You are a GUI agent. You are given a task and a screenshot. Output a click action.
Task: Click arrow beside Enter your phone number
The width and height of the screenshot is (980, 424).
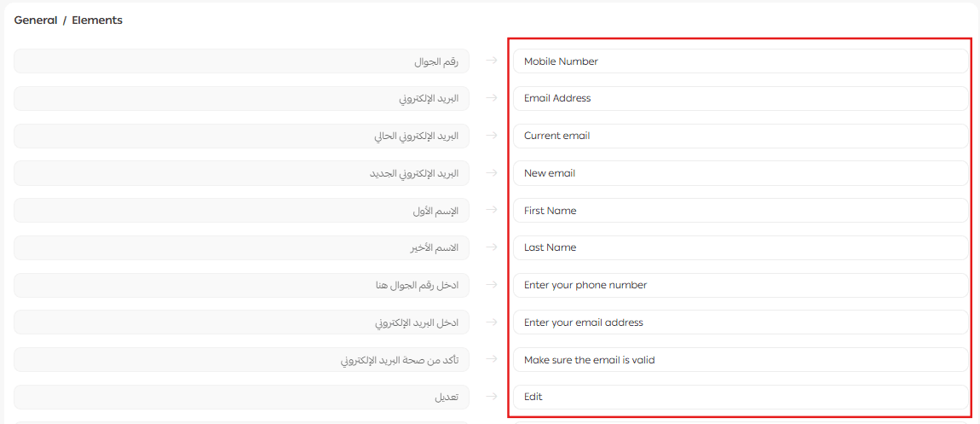point(491,285)
